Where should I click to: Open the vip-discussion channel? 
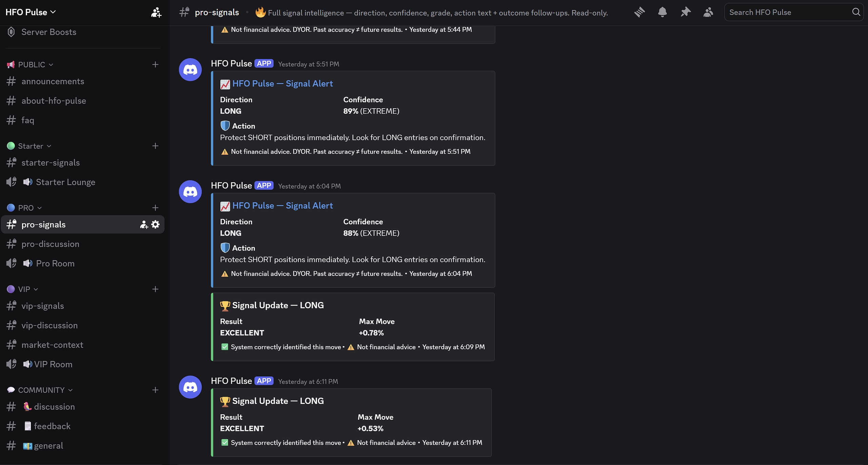tap(83, 325)
